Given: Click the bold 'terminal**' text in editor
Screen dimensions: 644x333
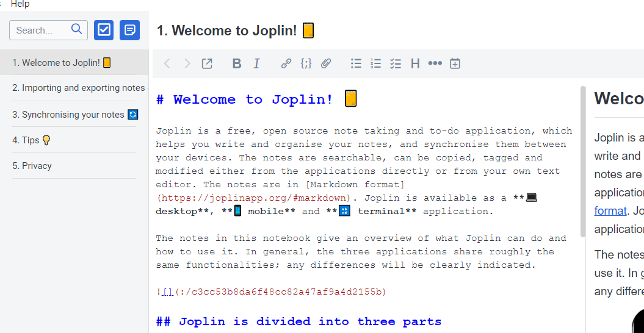Looking at the screenshot, I should (x=388, y=212).
